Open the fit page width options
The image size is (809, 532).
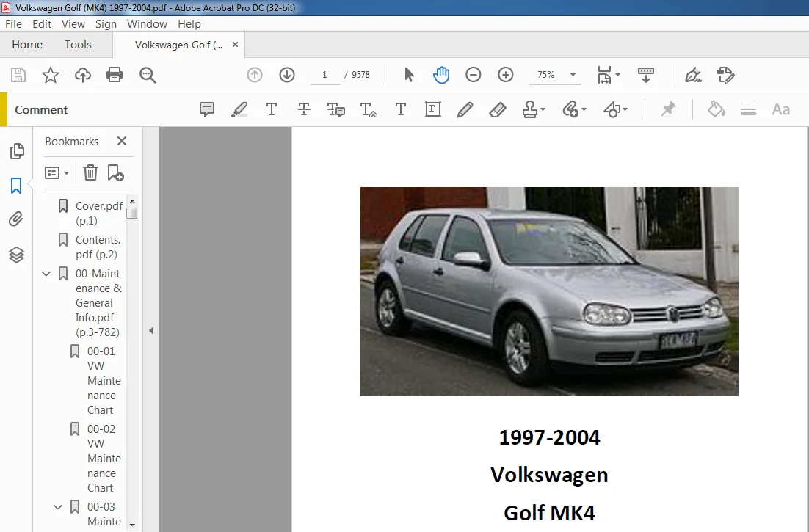click(x=609, y=76)
